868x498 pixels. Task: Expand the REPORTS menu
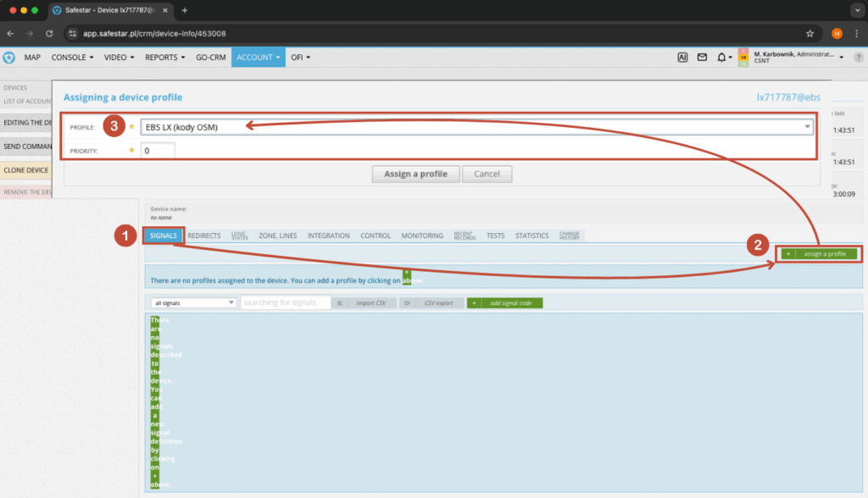coord(165,58)
